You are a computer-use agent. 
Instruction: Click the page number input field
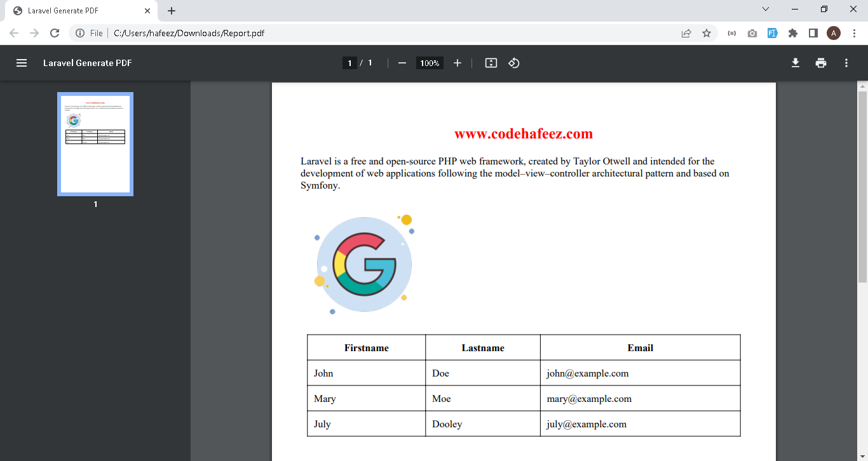tap(349, 63)
